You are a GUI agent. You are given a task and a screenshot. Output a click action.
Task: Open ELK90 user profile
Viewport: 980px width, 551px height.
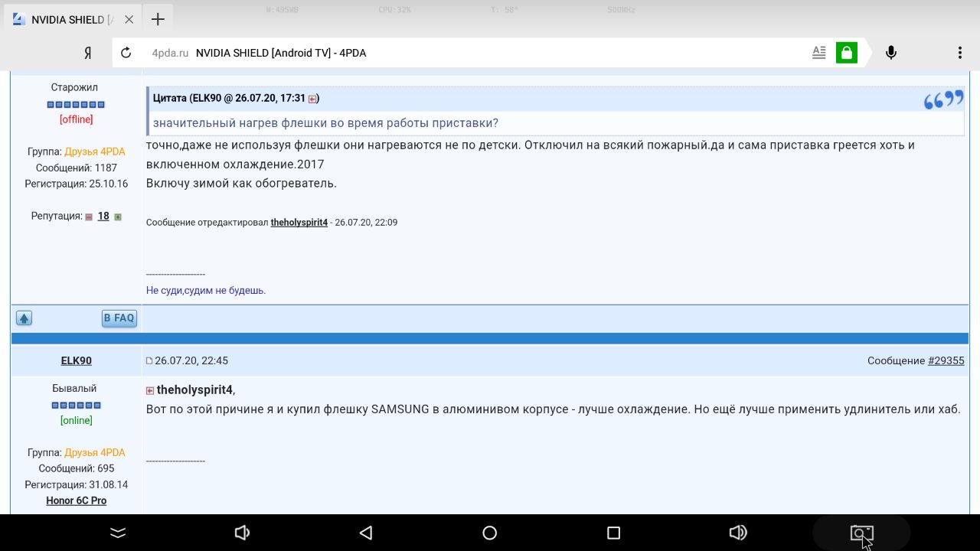tap(77, 360)
